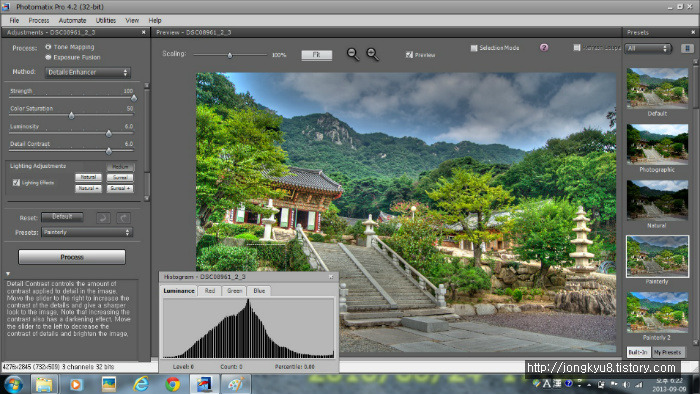Select the My Presets tab
Viewport: 700px width, 394px height.
667,353
